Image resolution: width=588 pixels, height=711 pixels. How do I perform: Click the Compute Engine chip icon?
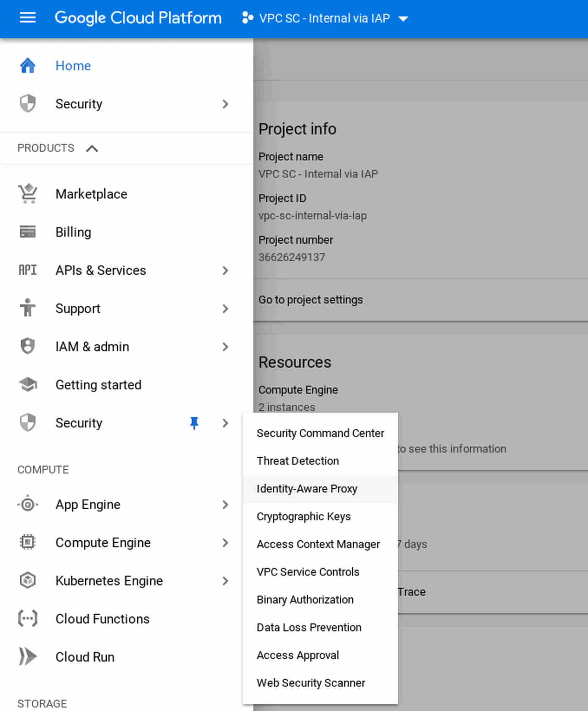point(28,542)
